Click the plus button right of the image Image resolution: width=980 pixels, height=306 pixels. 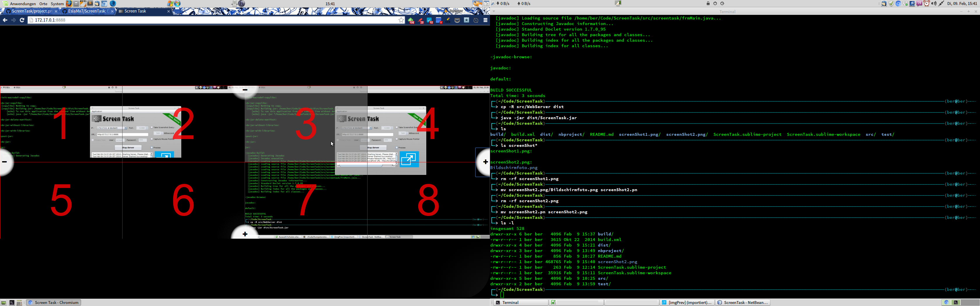[x=485, y=162]
